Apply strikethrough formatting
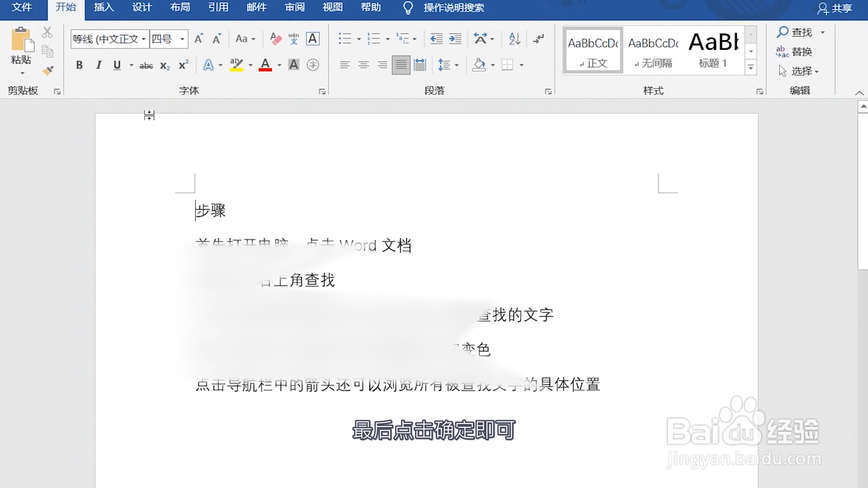 coord(146,66)
